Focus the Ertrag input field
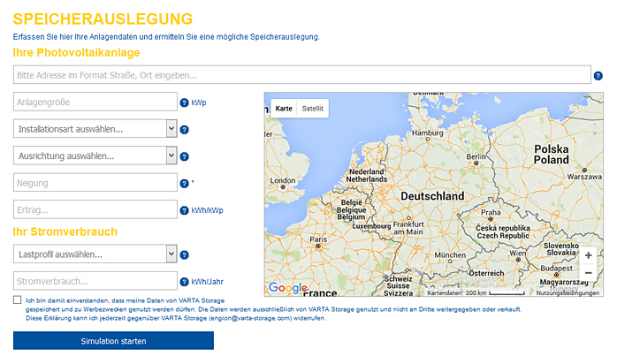The height and width of the screenshot is (364, 617). tap(95, 209)
